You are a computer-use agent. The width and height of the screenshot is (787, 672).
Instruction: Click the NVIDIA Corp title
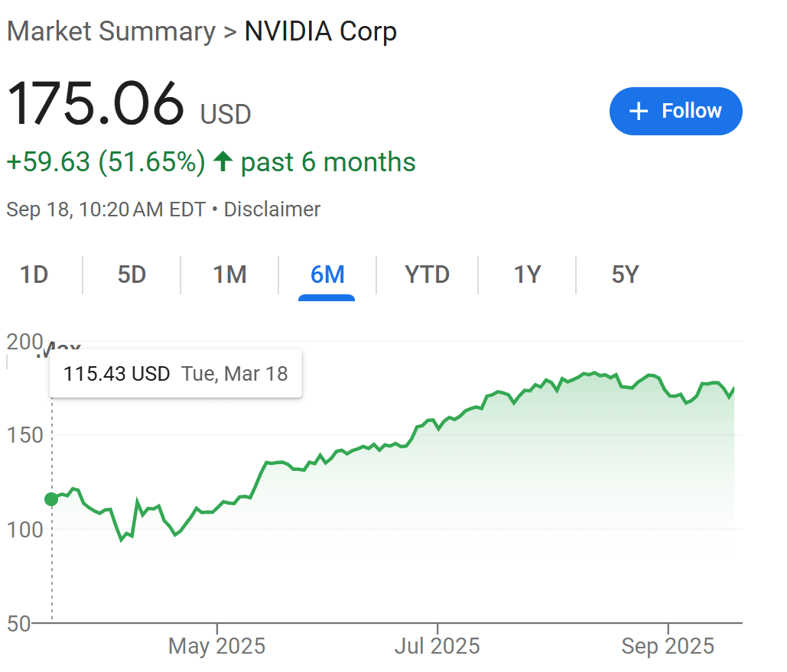tap(320, 31)
